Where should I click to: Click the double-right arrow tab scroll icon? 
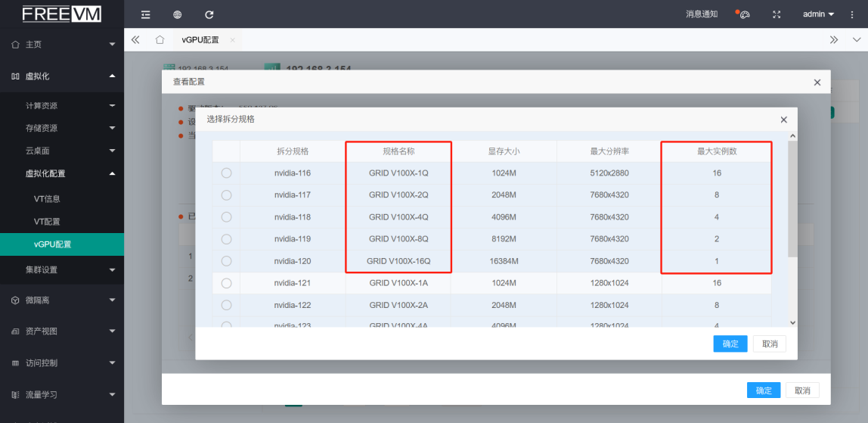(834, 40)
